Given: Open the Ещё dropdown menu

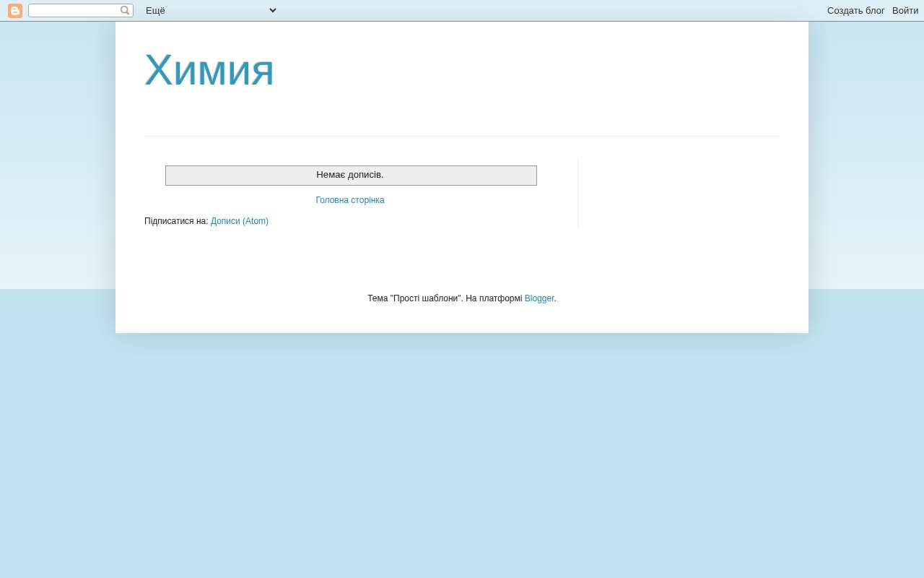Looking at the screenshot, I should (212, 11).
